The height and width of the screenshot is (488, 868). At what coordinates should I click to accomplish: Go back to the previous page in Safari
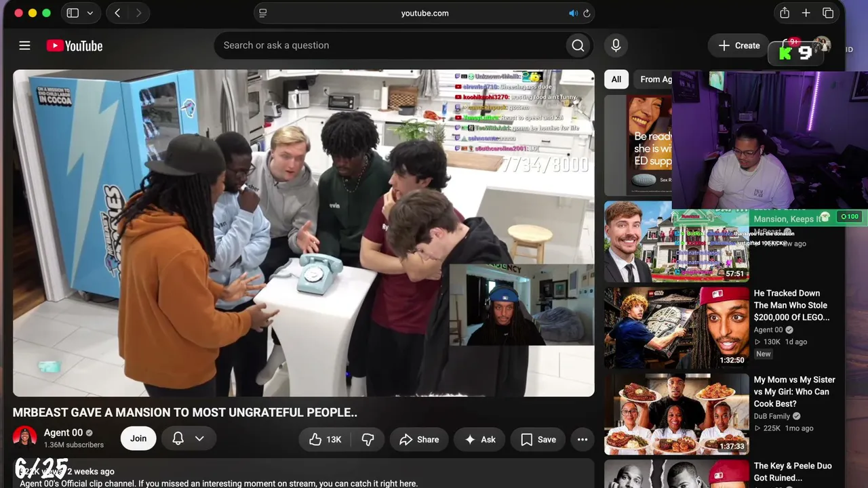tap(117, 13)
